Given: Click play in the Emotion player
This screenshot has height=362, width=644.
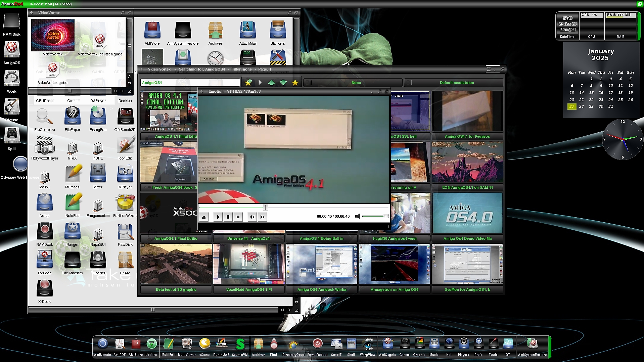Looking at the screenshot, I should coord(218,217).
